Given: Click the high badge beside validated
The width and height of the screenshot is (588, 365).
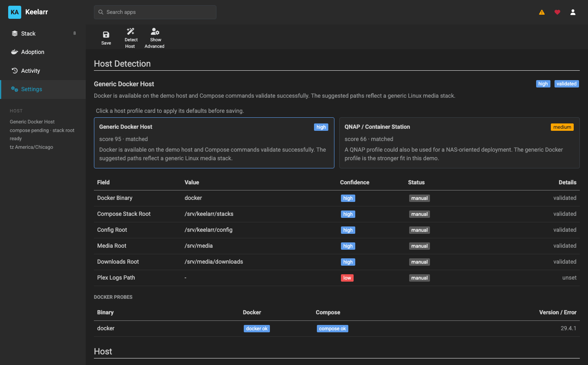Looking at the screenshot, I should [x=543, y=84].
